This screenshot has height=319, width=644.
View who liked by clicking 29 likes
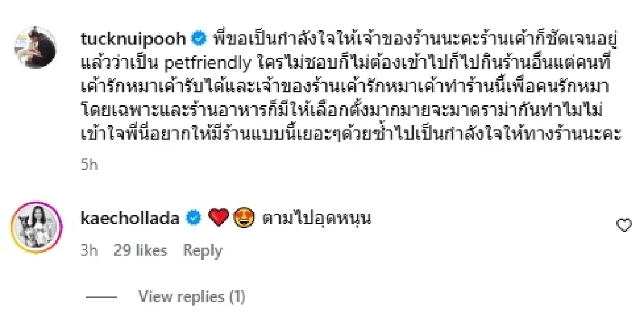[141, 250]
